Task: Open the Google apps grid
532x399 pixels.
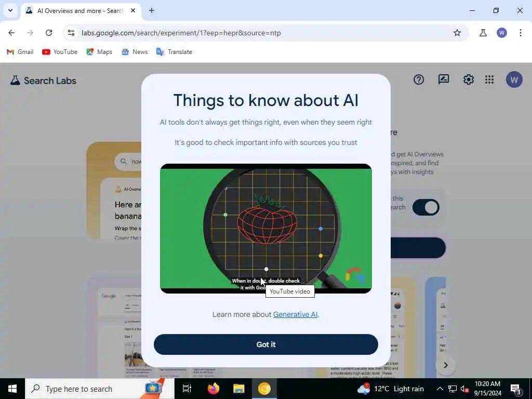Action: click(x=489, y=79)
